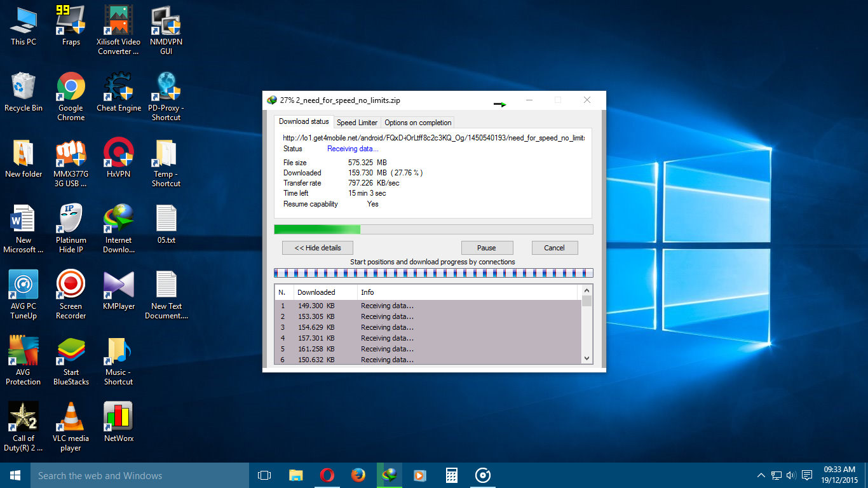Launch Opera from the taskbar
Viewport: 868px width, 488px height.
click(x=327, y=475)
